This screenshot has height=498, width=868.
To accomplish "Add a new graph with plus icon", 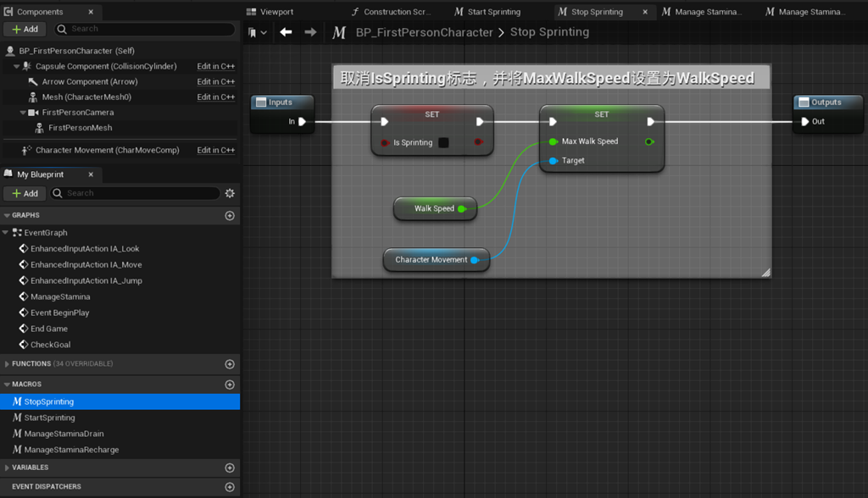I will (x=230, y=216).
